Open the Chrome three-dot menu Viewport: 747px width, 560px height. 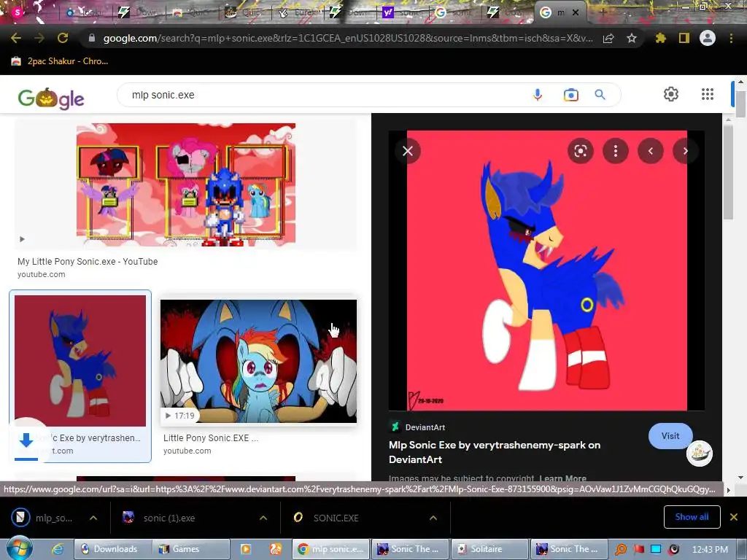tap(731, 38)
